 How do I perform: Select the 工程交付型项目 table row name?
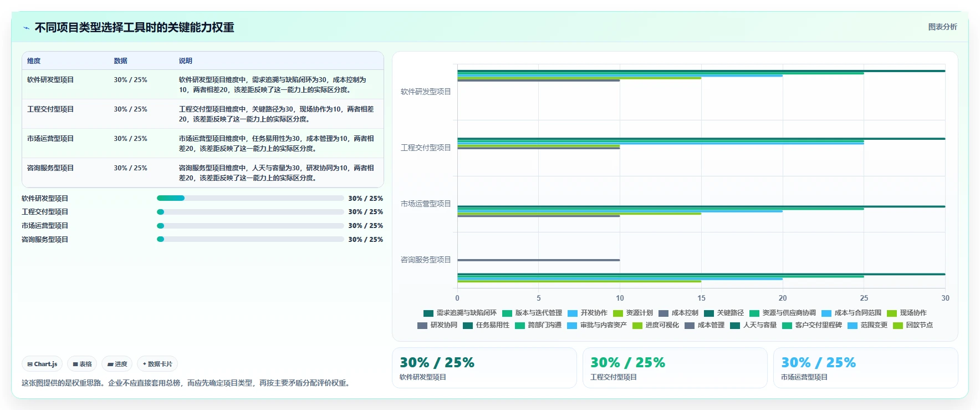click(50, 109)
